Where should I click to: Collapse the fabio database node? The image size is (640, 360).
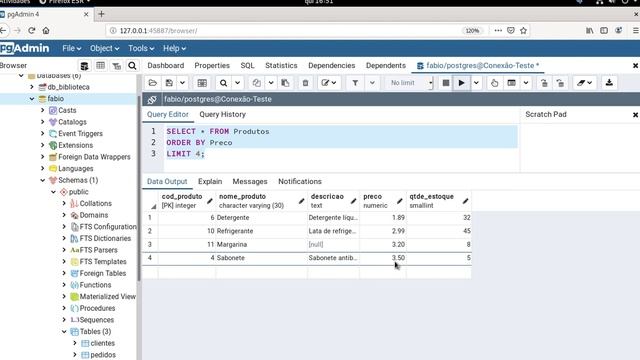[x=32, y=99]
